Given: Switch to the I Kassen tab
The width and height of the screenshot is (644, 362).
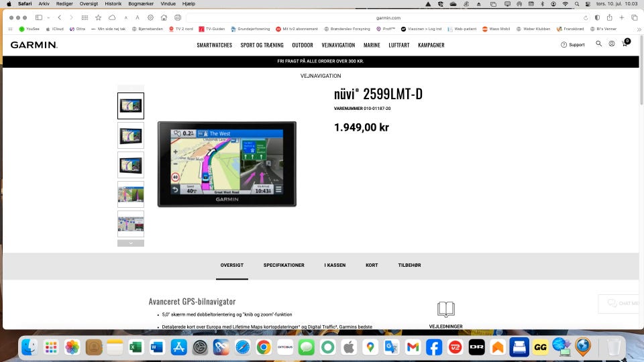Looking at the screenshot, I should [x=335, y=265].
